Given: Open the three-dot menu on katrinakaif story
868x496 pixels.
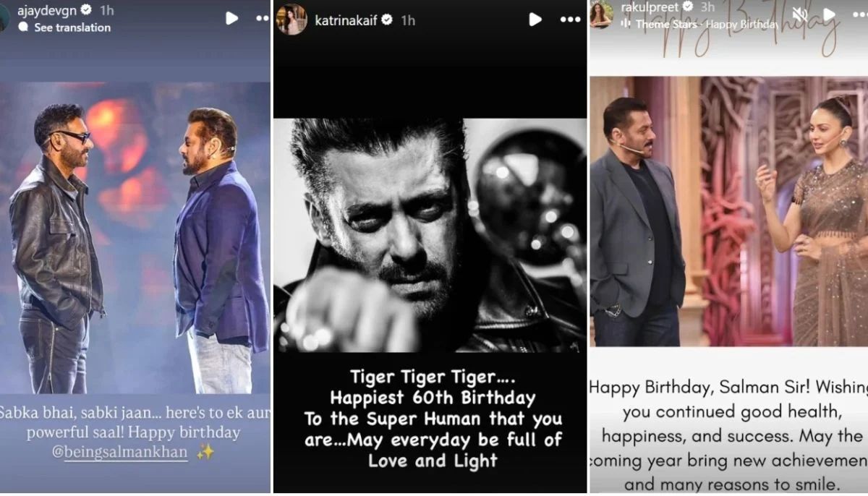Looking at the screenshot, I should point(570,20).
